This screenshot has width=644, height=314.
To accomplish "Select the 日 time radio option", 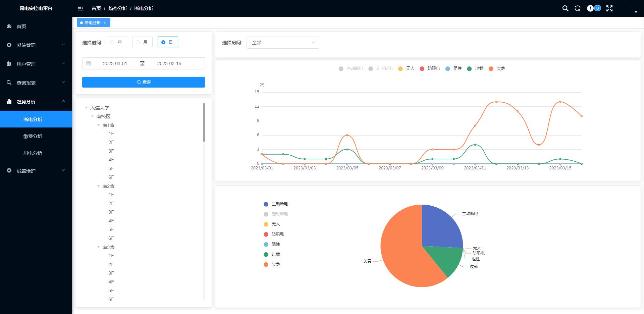I will tap(168, 42).
